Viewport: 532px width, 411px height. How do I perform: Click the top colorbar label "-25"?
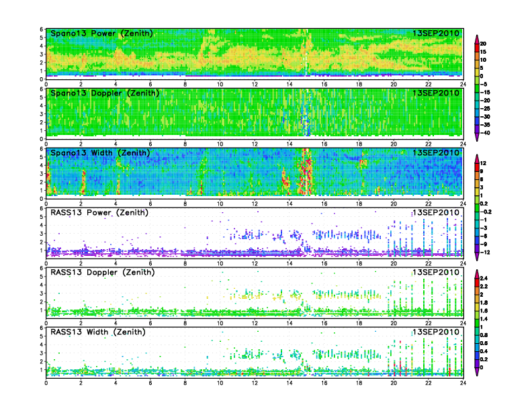[485, 109]
